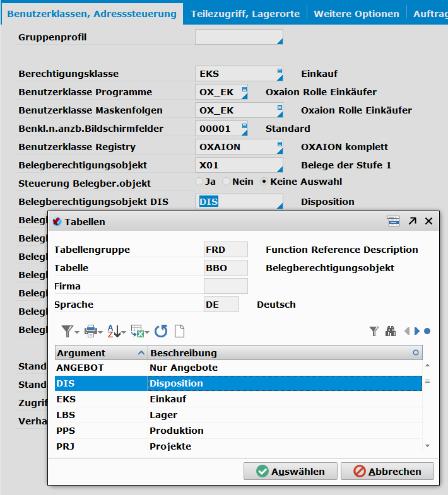Click the Benkl.n.anzb.Bildschirmfelder 00001 field
This screenshot has width=448, height=495.
point(221,129)
